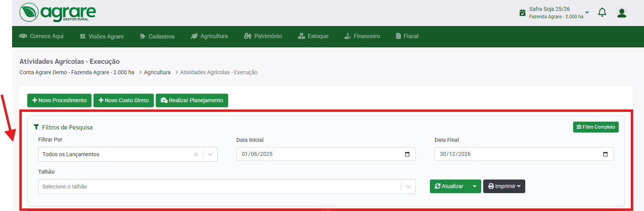Open the Fiscal menu
644x211 pixels.
407,36
